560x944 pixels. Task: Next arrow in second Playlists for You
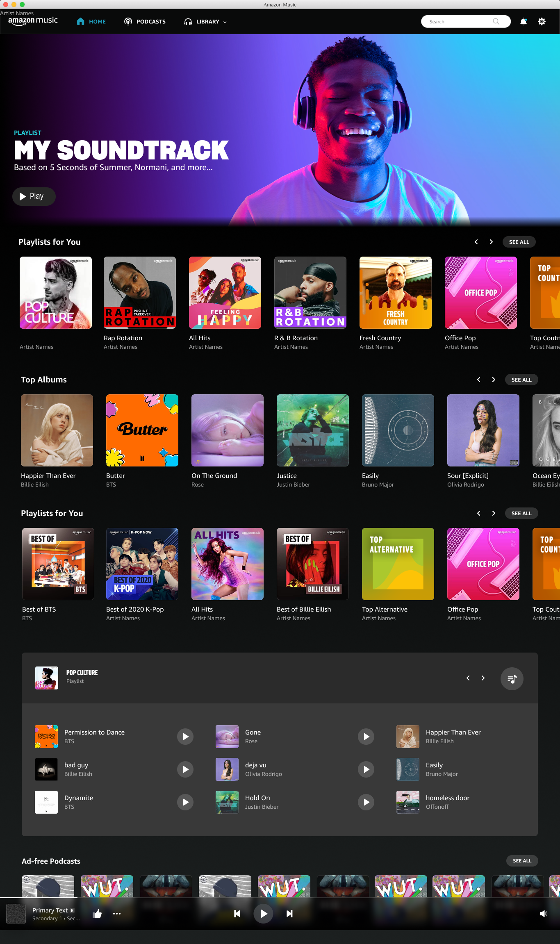click(x=494, y=513)
